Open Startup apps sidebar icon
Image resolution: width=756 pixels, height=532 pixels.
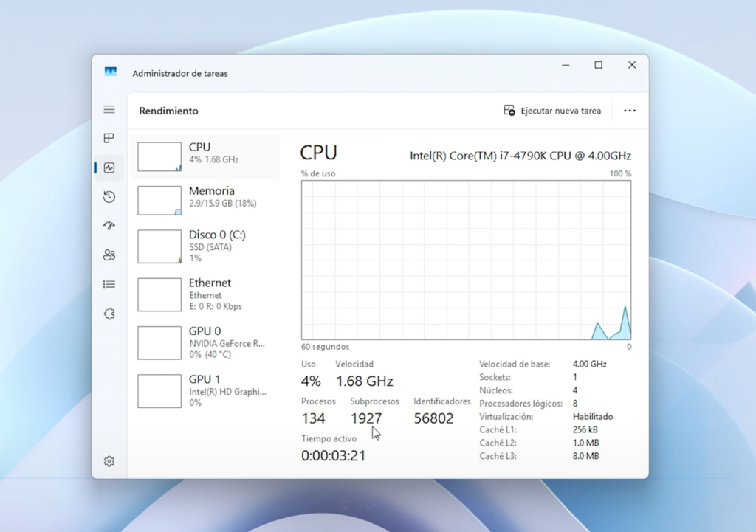(109, 226)
